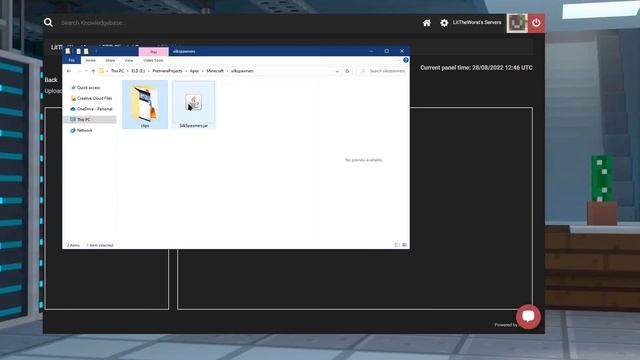Screen dimensions: 640x360
Task: Select Quick access in navigation pane
Action: pyautogui.click(x=88, y=88)
